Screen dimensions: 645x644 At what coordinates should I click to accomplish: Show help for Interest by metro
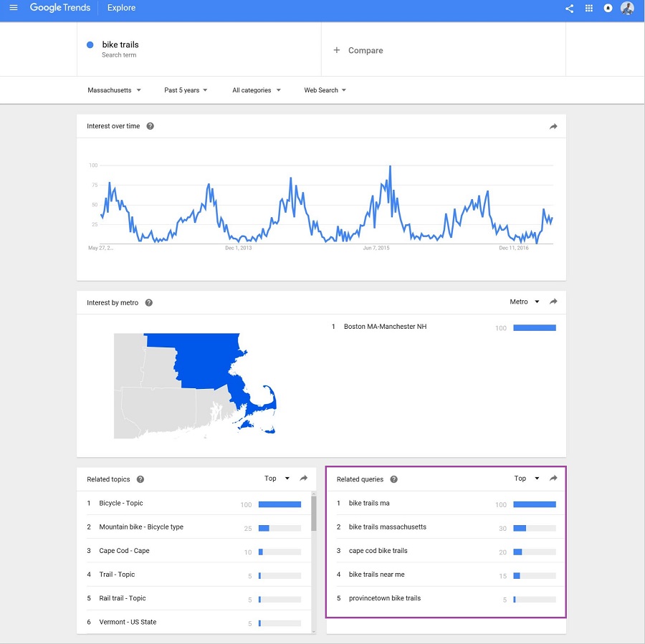[149, 303]
